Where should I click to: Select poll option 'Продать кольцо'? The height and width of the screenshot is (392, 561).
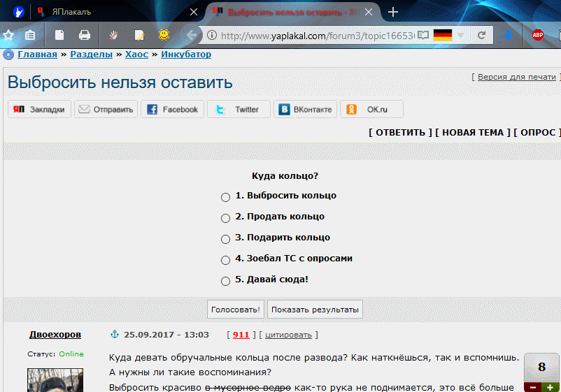click(x=225, y=218)
